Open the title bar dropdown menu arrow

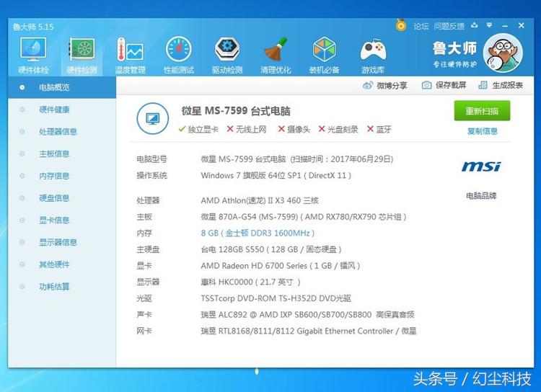489,25
